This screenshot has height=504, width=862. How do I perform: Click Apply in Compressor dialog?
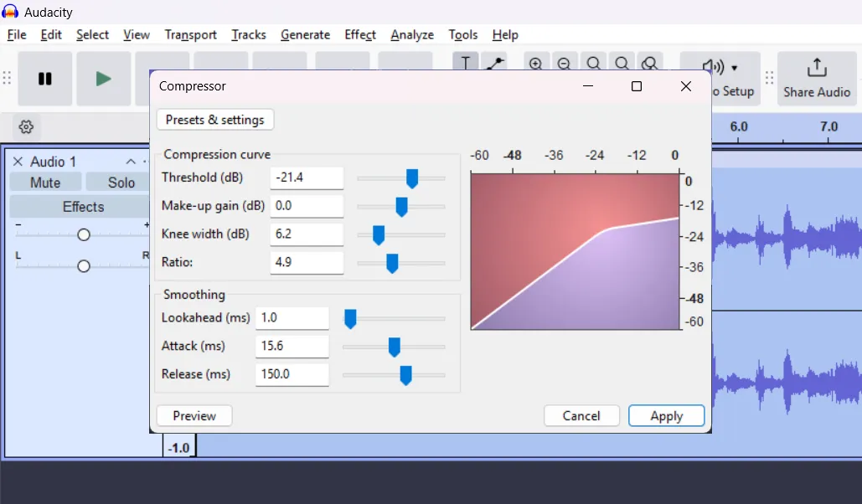click(666, 416)
